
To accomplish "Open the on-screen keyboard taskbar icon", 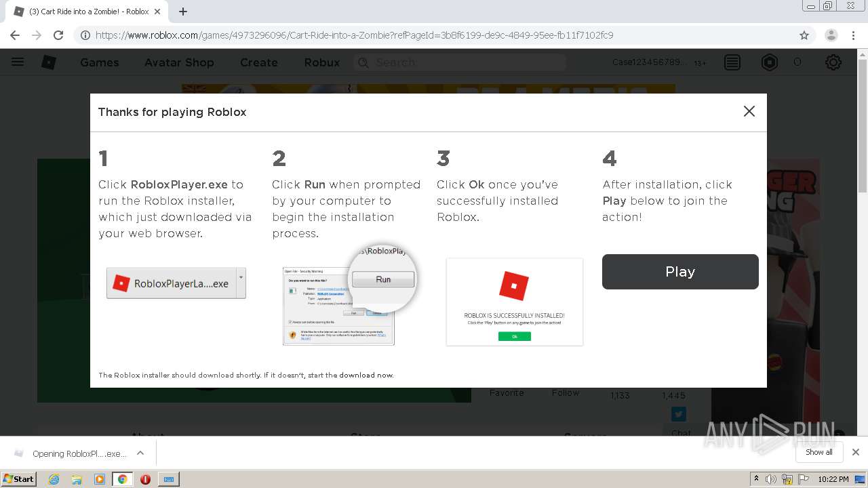I will tap(169, 479).
